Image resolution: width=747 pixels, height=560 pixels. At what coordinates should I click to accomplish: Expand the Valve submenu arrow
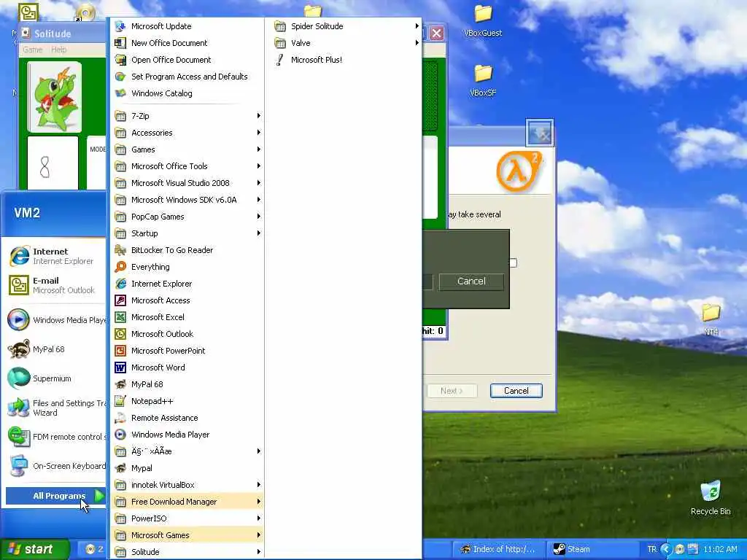417,43
